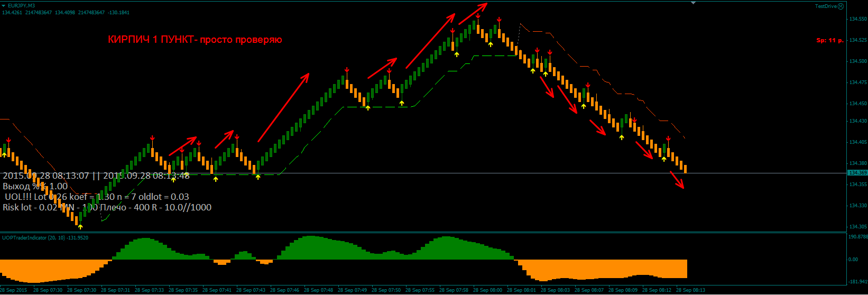
Task: Click the 134.4261 open value in header
Action: click(x=12, y=12)
